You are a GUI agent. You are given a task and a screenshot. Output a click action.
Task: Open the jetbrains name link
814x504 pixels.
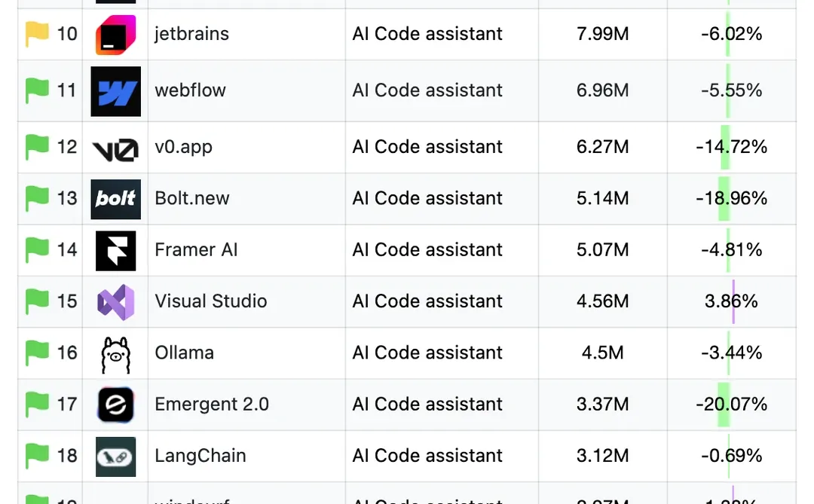(191, 34)
